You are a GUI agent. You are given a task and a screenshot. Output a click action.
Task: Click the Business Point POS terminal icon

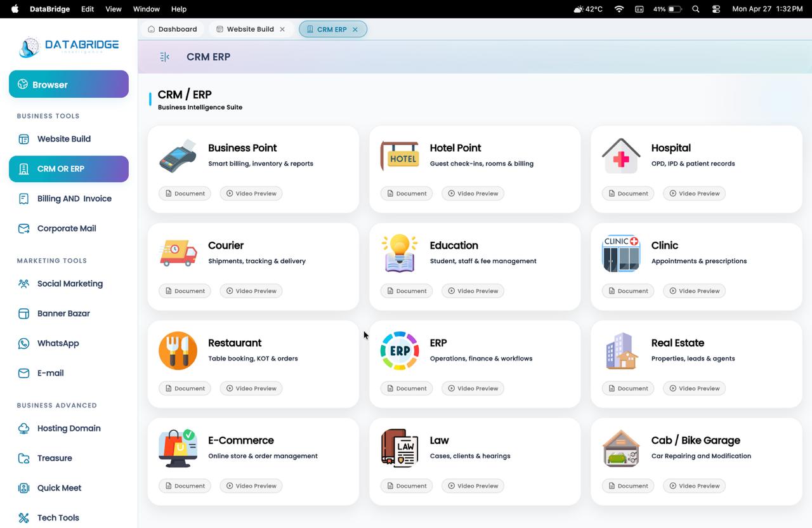pyautogui.click(x=178, y=155)
